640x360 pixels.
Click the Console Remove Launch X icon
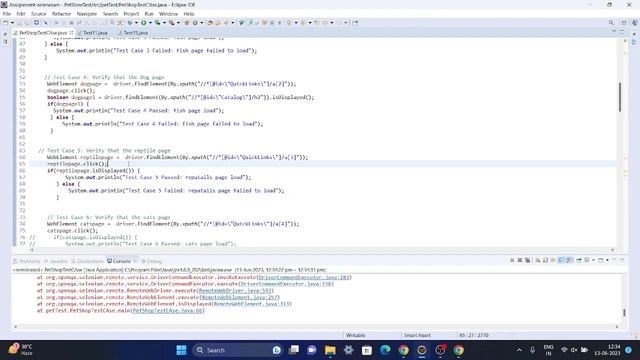point(520,260)
